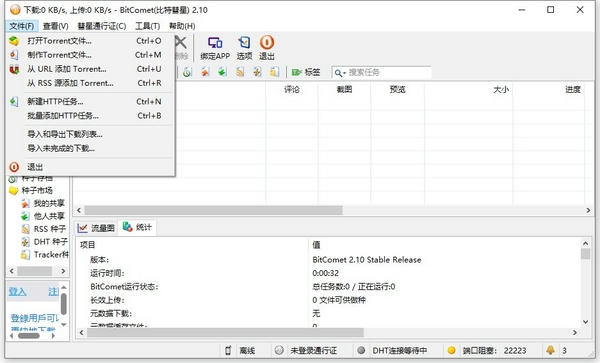Click statistics panel scroll-up arrow
The image size is (600, 363).
tap(585, 243)
